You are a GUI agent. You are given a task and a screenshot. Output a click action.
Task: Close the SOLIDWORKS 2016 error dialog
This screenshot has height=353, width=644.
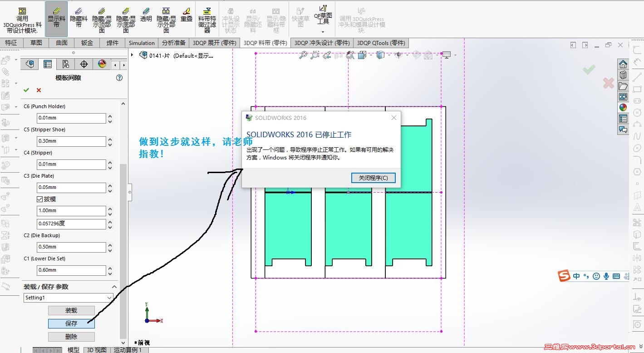tap(393, 118)
